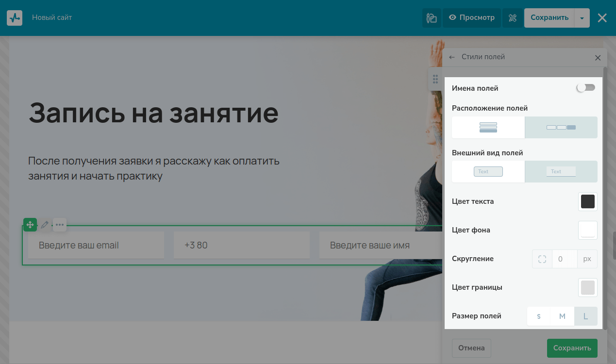Select vertical stacked field layout
Screen dimensions: 616x364
point(488,128)
